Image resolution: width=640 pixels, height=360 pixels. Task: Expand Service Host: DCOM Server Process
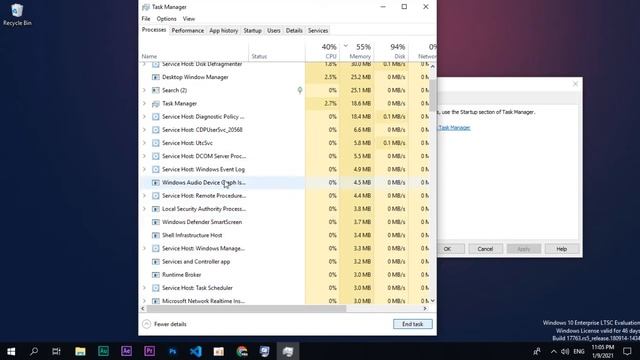[x=144, y=156]
